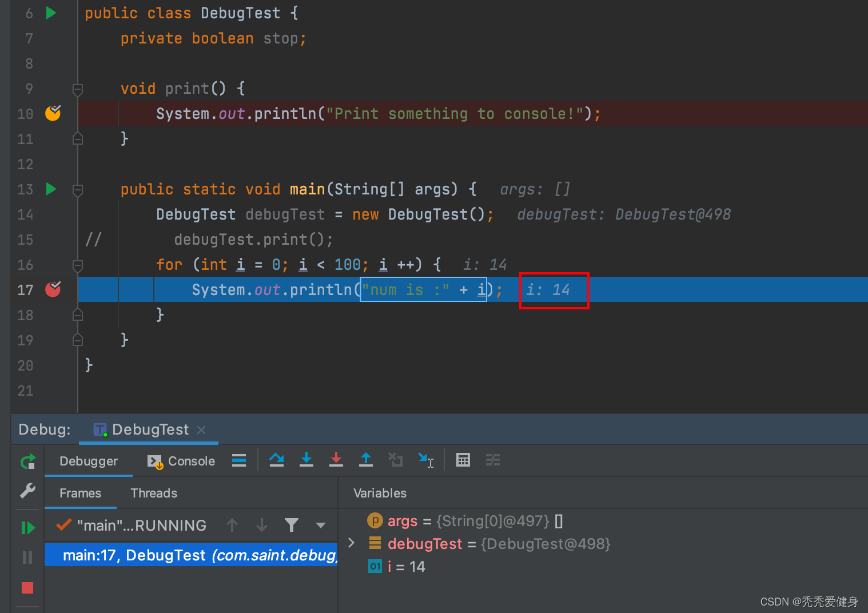Click line number 15 in the gutter
868x613 pixels.
pyautogui.click(x=25, y=240)
